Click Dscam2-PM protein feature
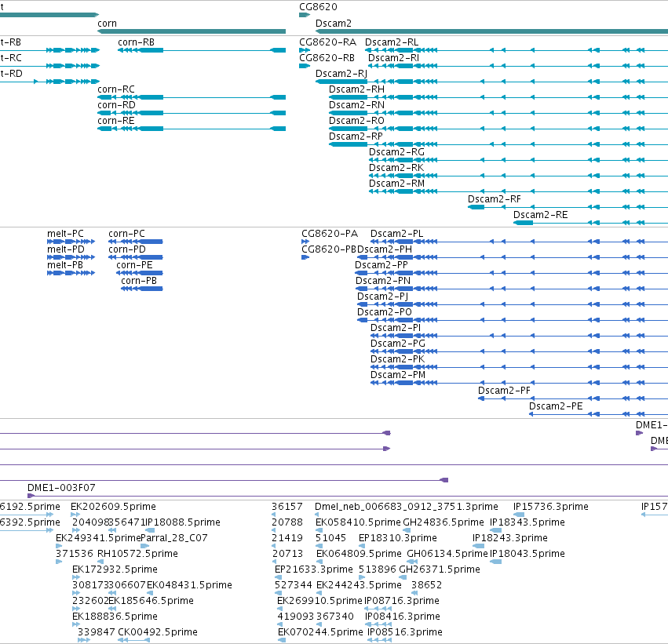This screenshot has height=644, width=668. point(398,376)
